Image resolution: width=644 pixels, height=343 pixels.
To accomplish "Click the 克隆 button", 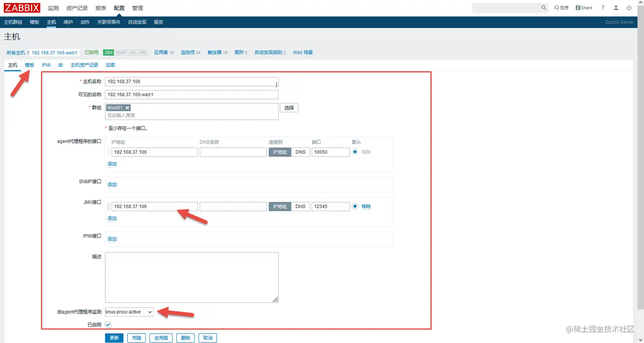I will coord(136,338).
